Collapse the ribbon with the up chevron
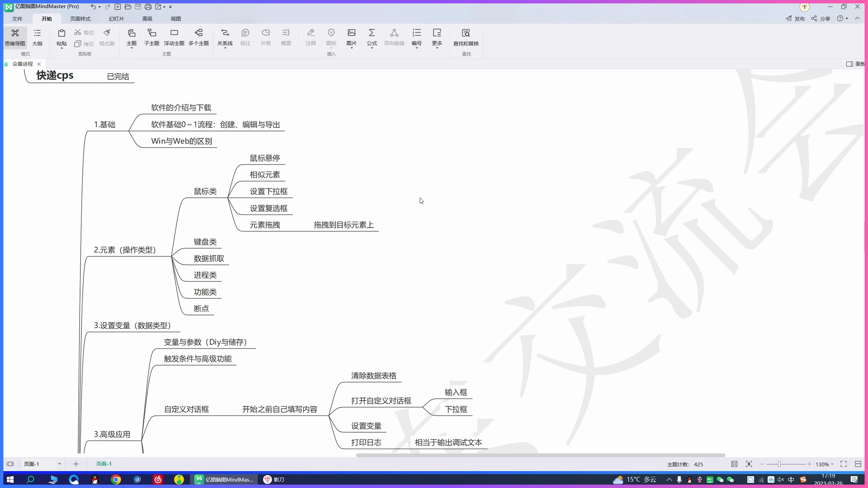The width and height of the screenshot is (868, 488). point(857,18)
